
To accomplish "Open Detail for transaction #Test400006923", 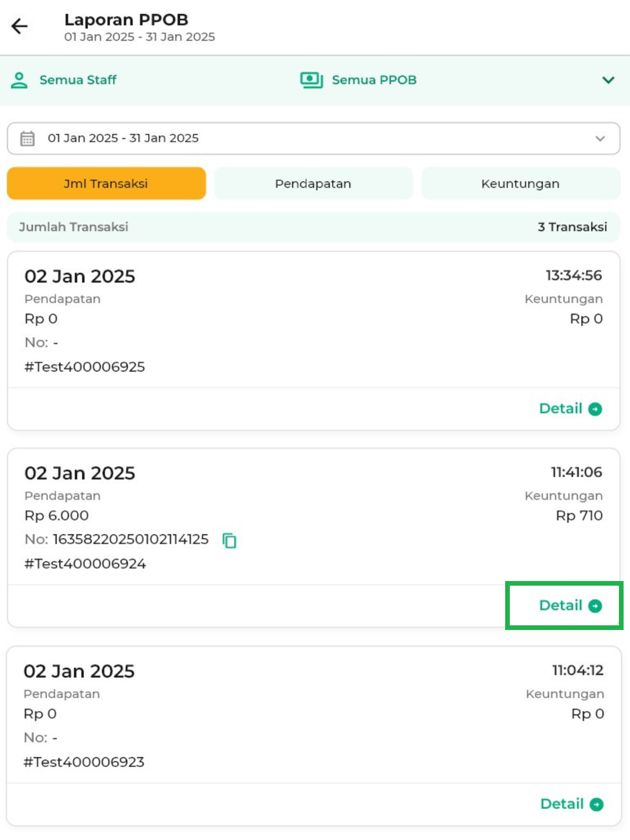I will (562, 804).
